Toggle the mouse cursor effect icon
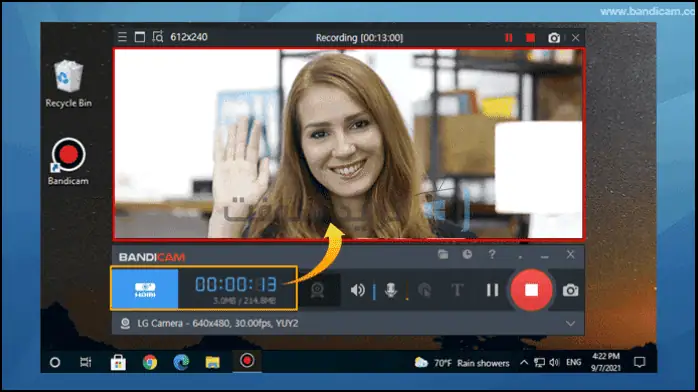This screenshot has height=392, width=698. coord(424,290)
